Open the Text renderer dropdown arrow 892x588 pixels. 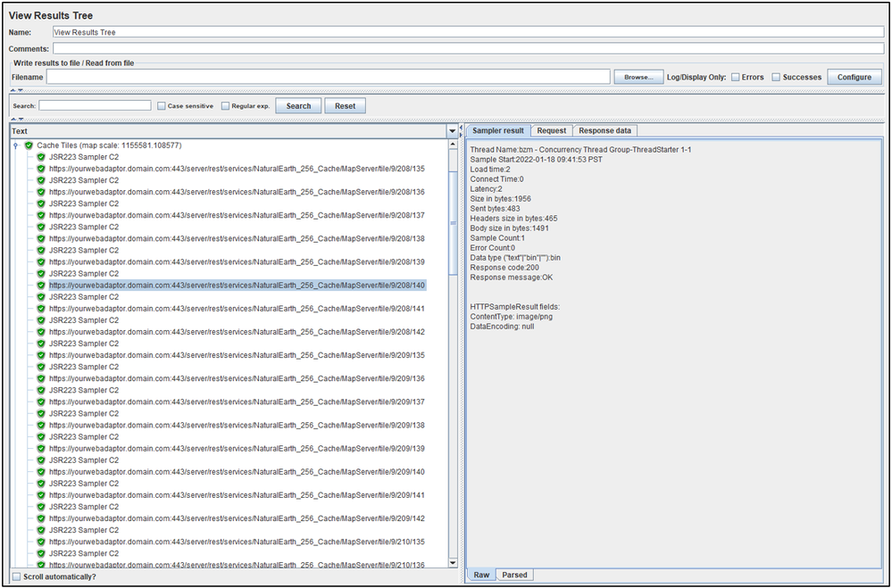453,131
